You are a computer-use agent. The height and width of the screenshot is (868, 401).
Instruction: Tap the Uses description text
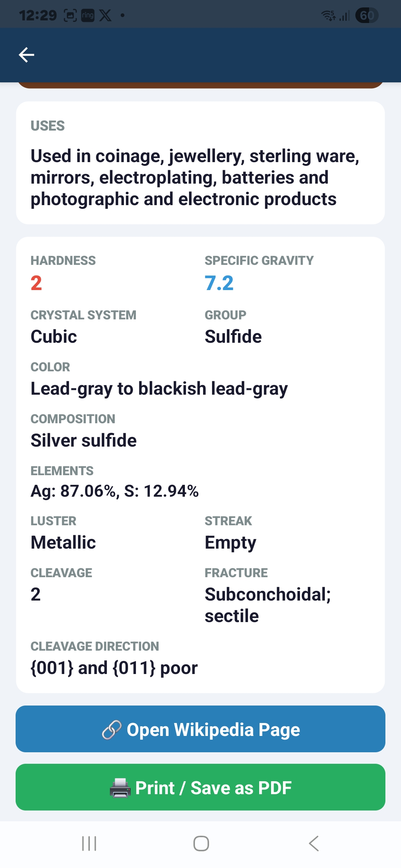point(195,177)
